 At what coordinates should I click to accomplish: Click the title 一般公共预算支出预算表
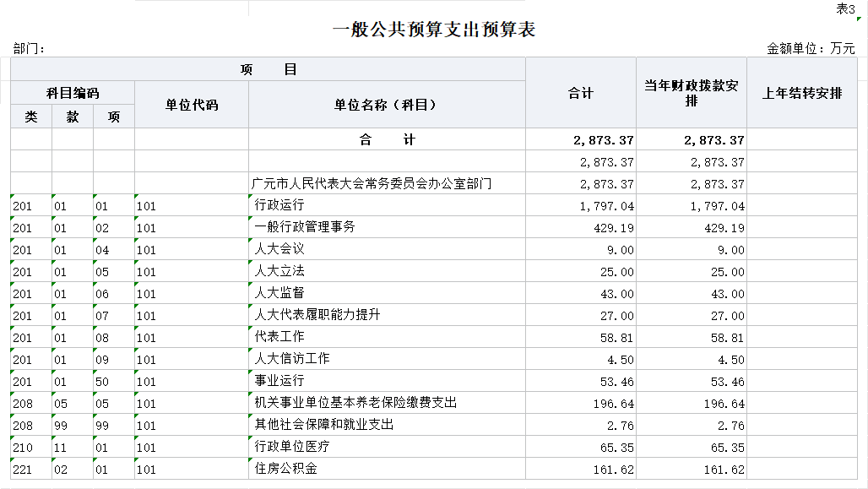(434, 30)
